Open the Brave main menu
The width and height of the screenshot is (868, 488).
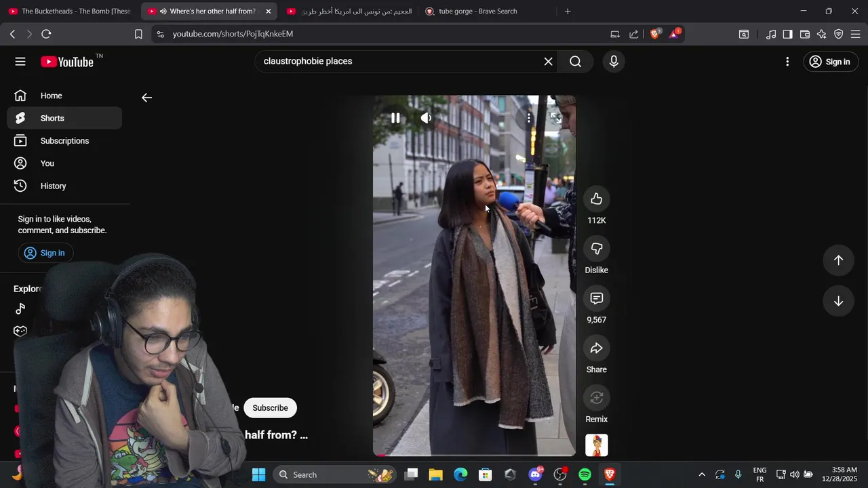point(856,34)
